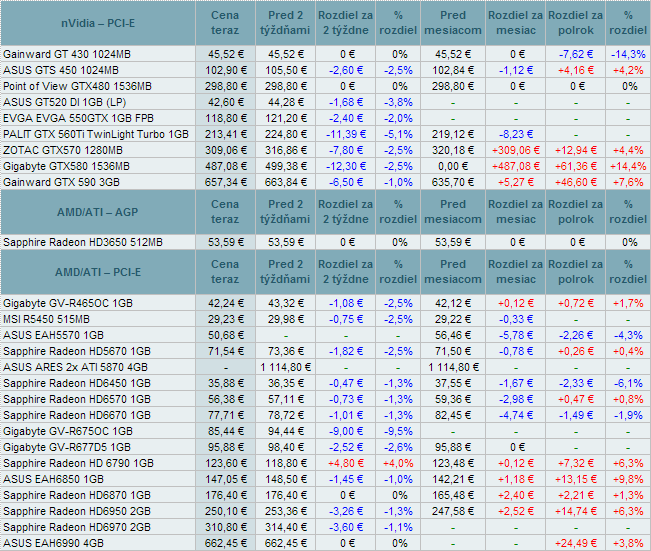The width and height of the screenshot is (651, 551).
Task: Click Gigabyte GV-R677D5 1GB name
Action: 67,447
